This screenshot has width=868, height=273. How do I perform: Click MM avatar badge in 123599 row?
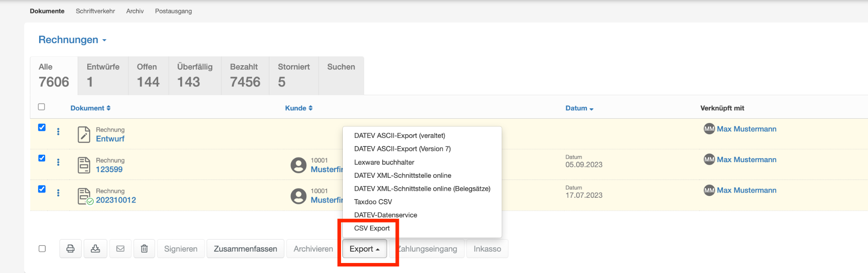(709, 160)
